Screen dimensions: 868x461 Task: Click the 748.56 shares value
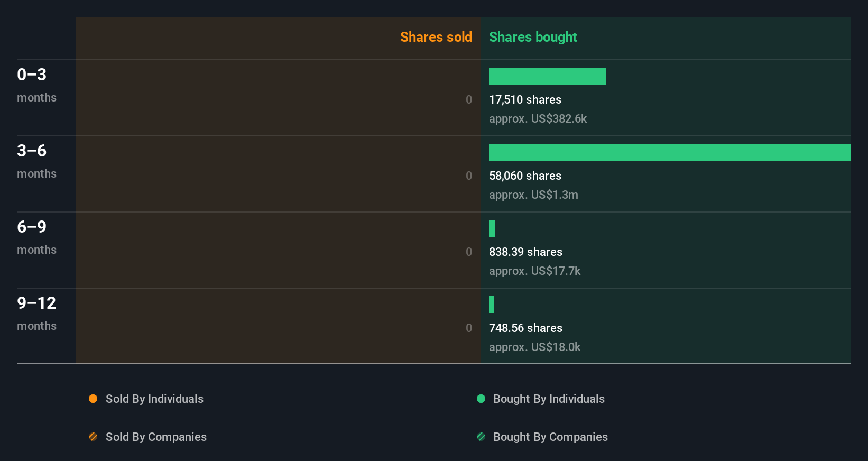(525, 328)
